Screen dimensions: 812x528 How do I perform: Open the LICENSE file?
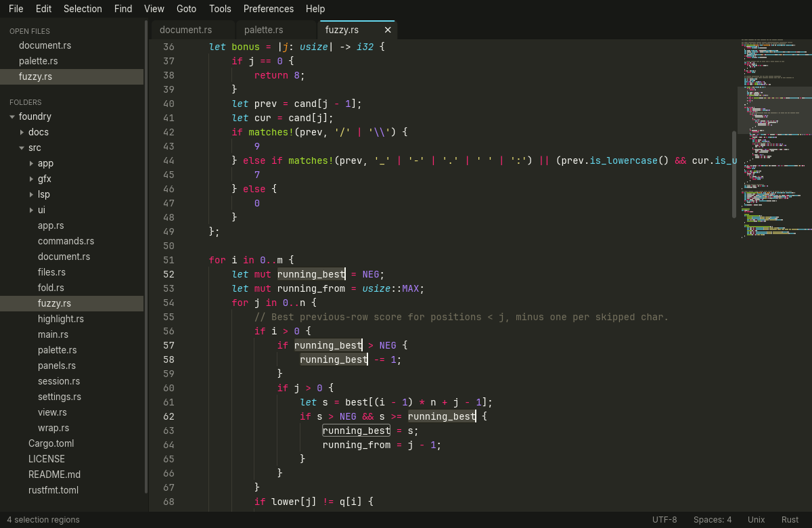pos(72,459)
